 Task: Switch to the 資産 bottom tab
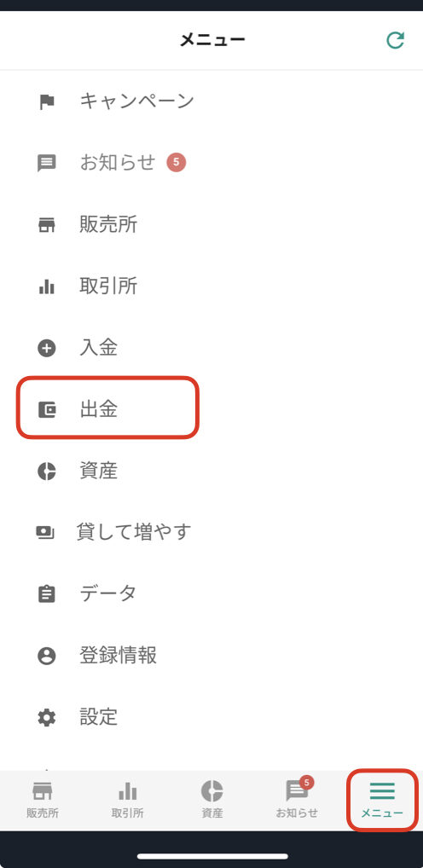212,800
